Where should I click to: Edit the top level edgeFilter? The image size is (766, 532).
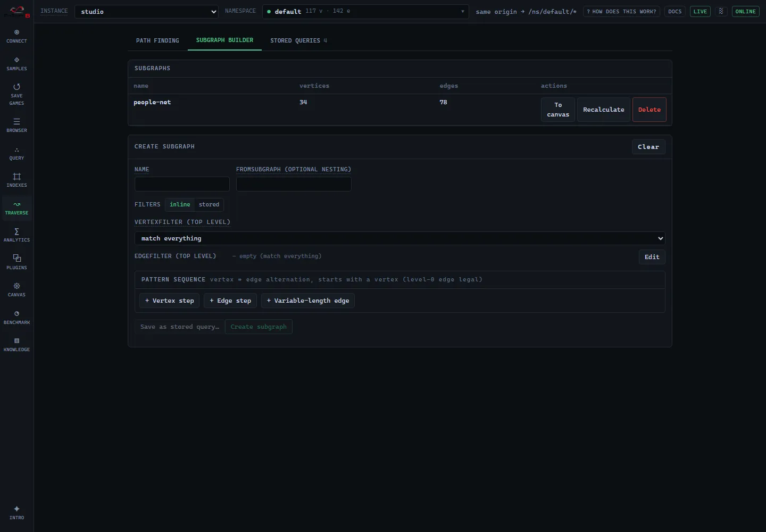652,257
